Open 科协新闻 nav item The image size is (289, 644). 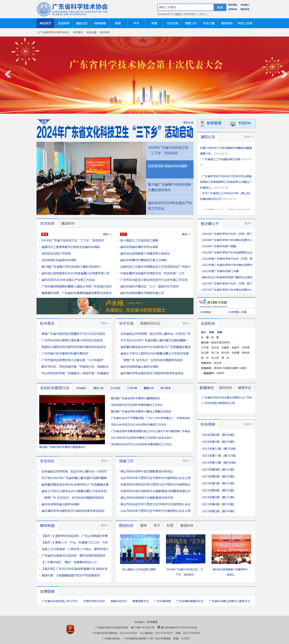tap(100, 23)
